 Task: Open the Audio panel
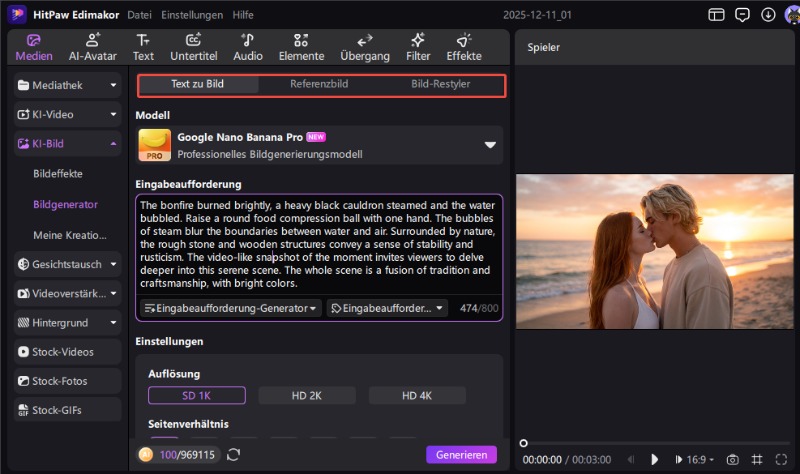248,47
